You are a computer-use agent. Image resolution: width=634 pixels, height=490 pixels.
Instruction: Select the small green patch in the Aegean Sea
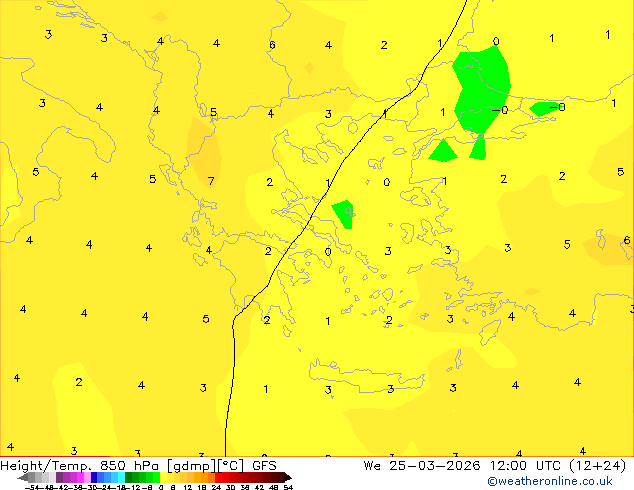click(344, 212)
